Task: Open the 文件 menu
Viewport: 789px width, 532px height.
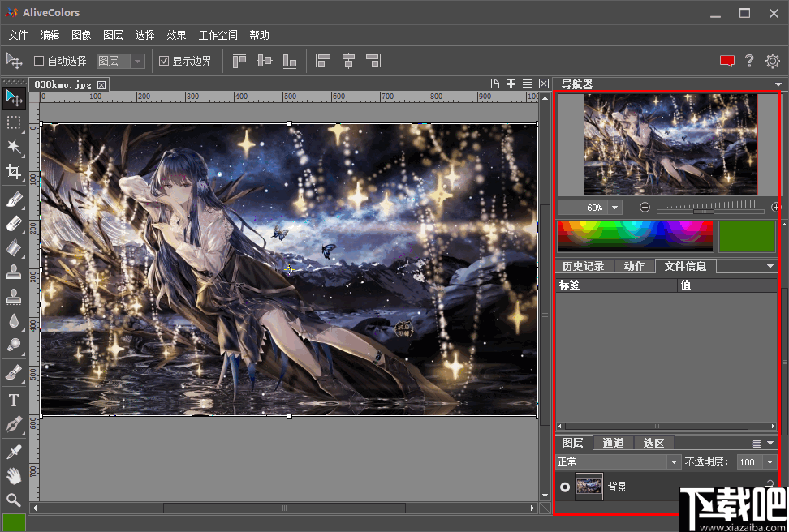Action: (18, 35)
